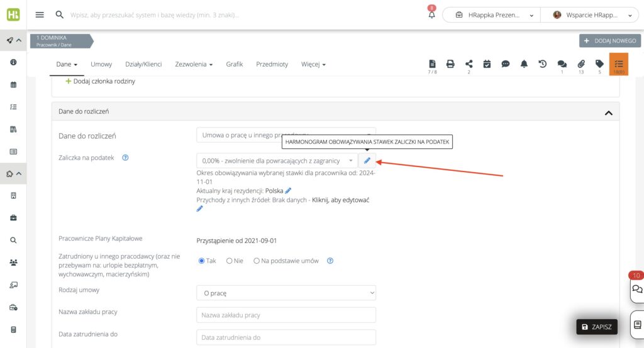Open the hamburger menu icon

(x=40, y=15)
